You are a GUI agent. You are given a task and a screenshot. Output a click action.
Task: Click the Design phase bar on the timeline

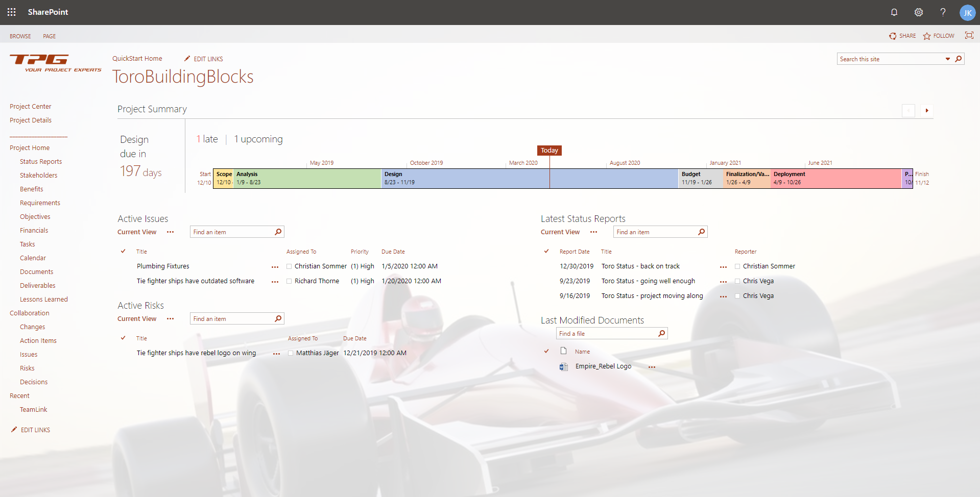460,178
